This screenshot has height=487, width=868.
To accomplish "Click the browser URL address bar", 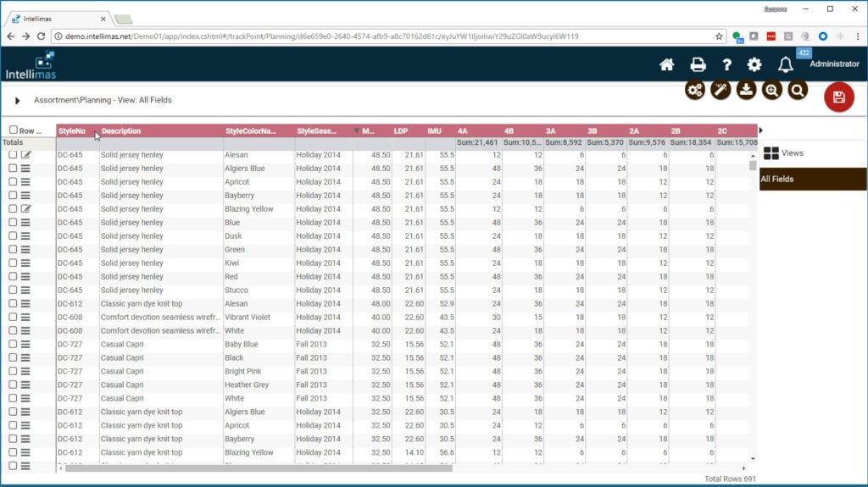I will pyautogui.click(x=387, y=36).
